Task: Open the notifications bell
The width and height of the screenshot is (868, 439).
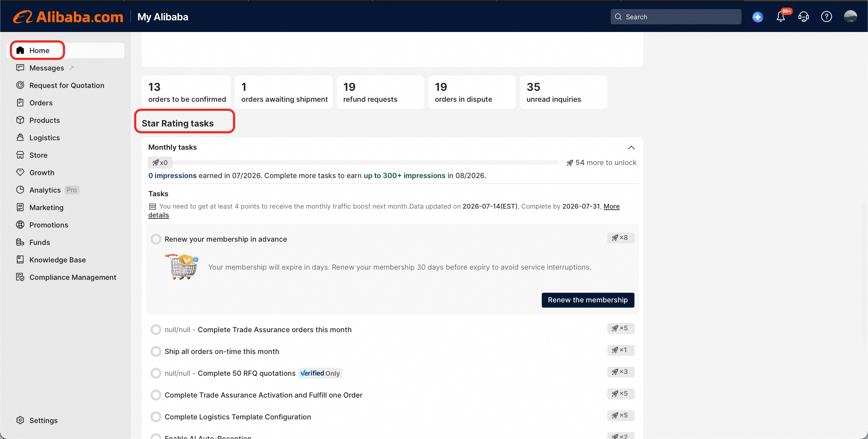Action: [x=781, y=17]
